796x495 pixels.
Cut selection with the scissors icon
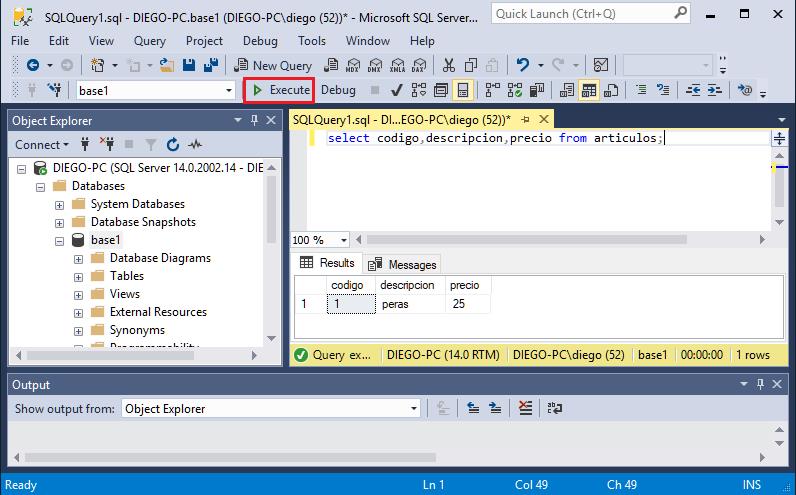click(448, 65)
